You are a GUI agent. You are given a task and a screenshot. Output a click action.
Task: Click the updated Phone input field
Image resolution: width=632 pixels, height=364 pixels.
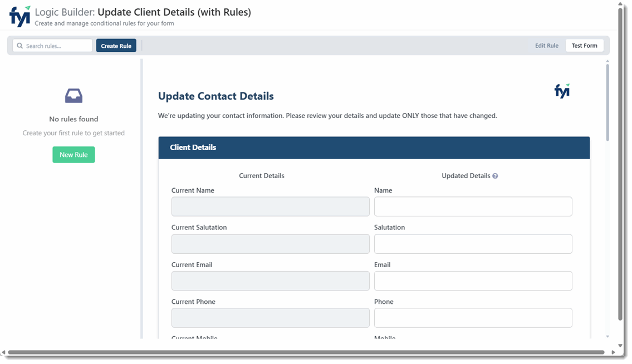click(x=473, y=318)
